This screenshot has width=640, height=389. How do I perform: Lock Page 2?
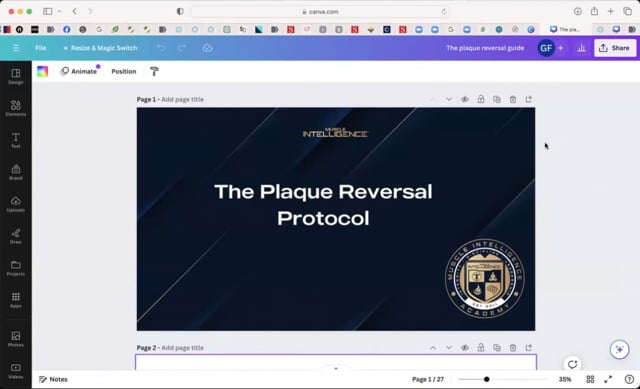(481, 347)
